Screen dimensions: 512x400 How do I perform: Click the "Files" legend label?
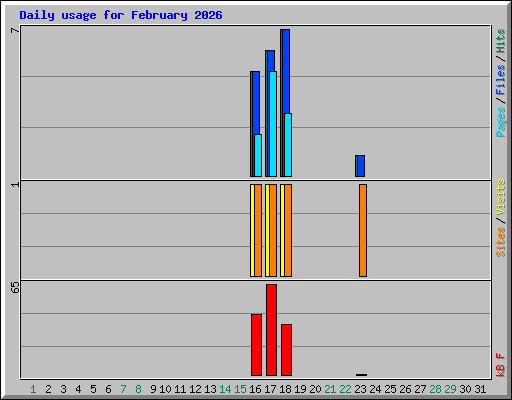pos(501,79)
